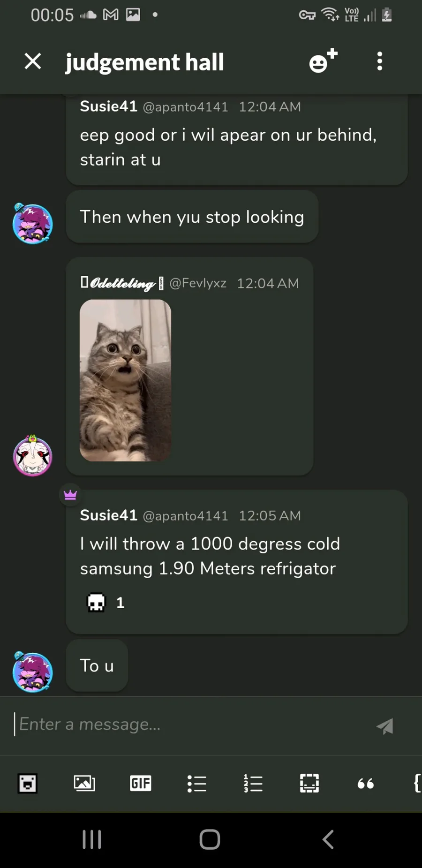422x868 pixels.
Task: Tap the skull reaction with count 1
Action: tap(106, 603)
